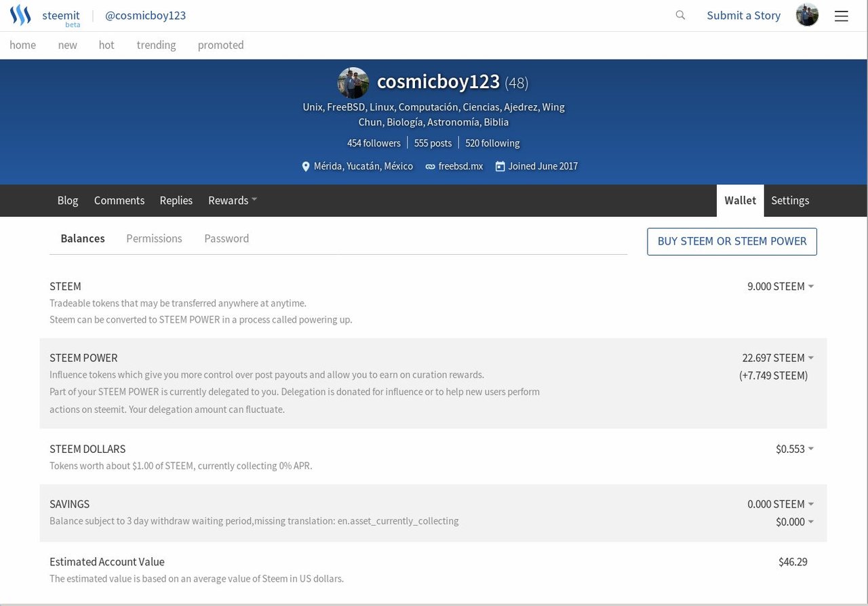Click the STEEM POWER heading
The width and height of the screenshot is (868, 606).
(83, 357)
